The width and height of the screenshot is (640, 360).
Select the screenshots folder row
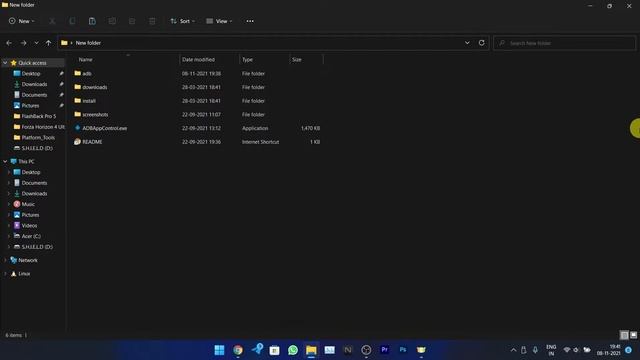coord(198,115)
